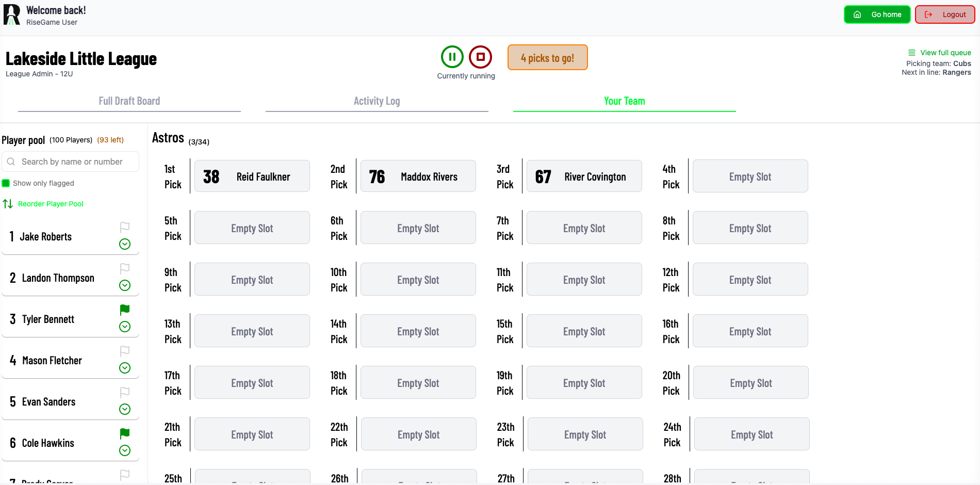Viewport: 980px width, 485px height.
Task: Expand Tyler Bennett's dropdown chevron
Action: coord(125,327)
